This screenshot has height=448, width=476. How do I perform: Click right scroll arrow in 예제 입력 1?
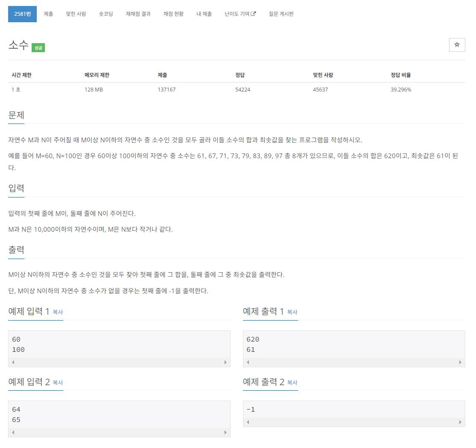click(x=225, y=362)
